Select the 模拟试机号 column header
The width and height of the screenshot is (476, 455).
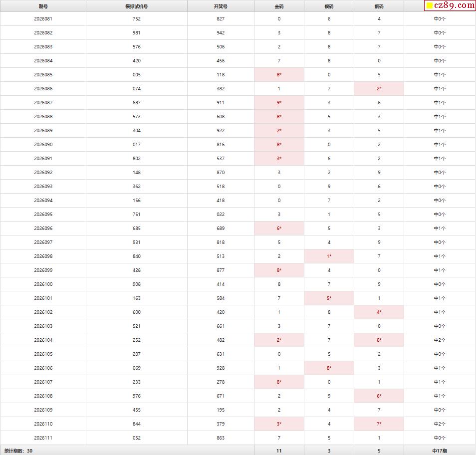(x=137, y=6)
